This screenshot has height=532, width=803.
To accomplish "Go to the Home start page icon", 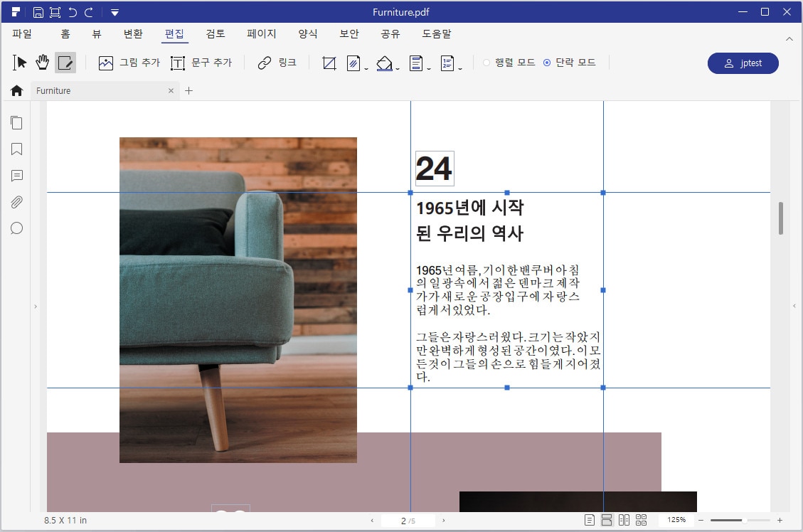I will point(16,90).
